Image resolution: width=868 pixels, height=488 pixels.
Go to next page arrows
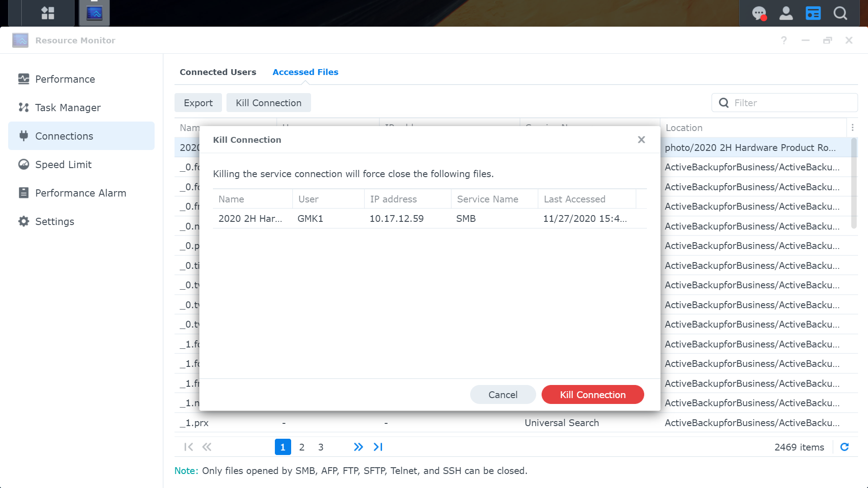358,447
